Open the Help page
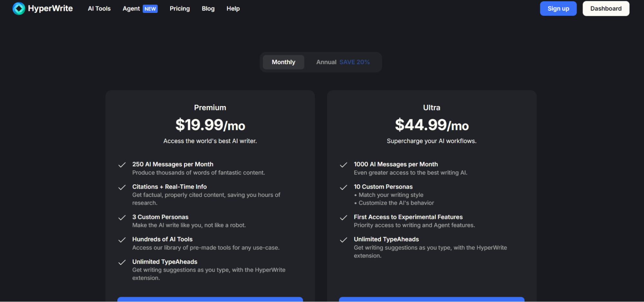 click(233, 9)
